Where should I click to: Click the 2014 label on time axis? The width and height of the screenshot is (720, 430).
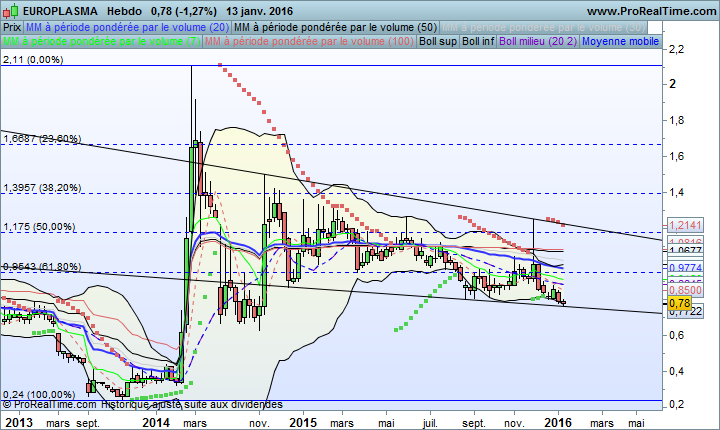157,422
